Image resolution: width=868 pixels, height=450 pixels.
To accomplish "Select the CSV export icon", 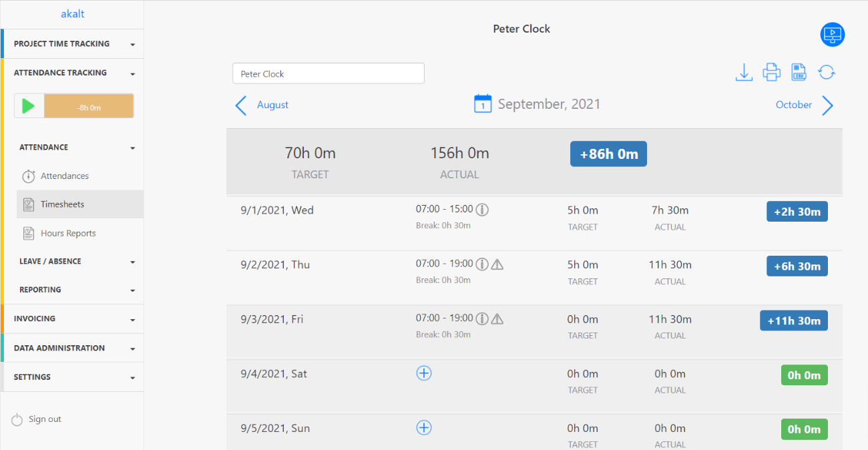I will 799,72.
